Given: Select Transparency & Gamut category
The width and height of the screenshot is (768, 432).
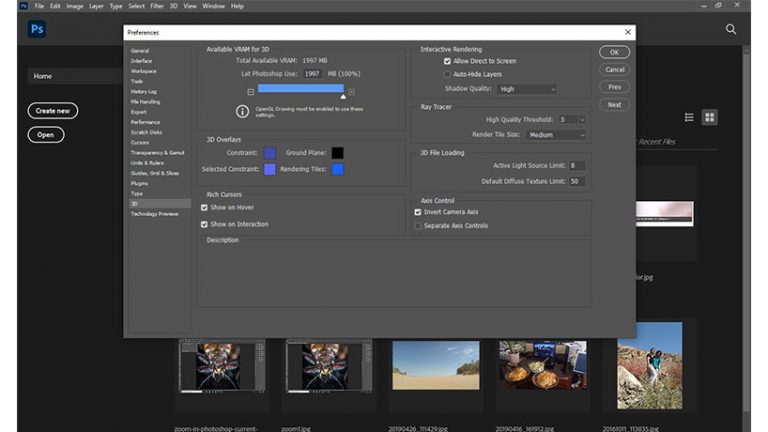Looking at the screenshot, I should coord(157,153).
